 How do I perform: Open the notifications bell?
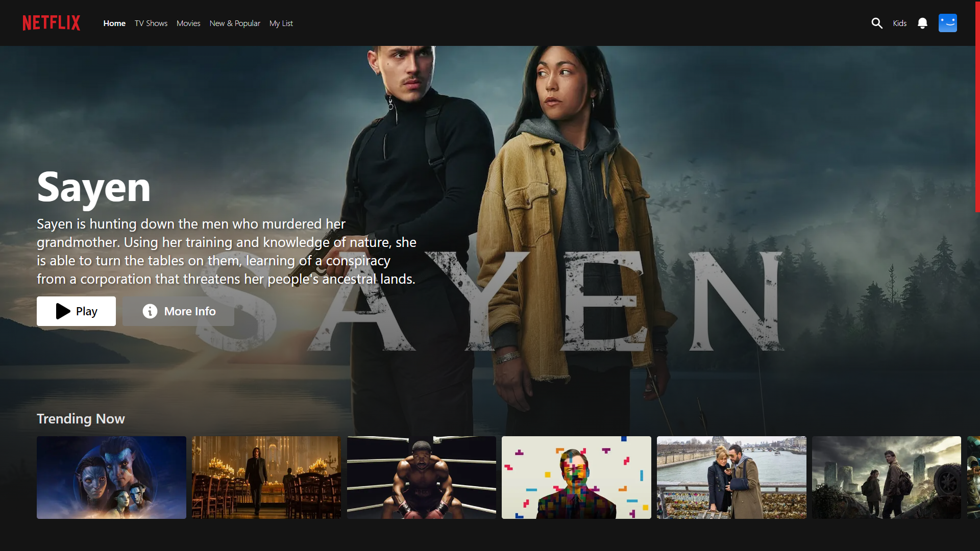coord(922,23)
